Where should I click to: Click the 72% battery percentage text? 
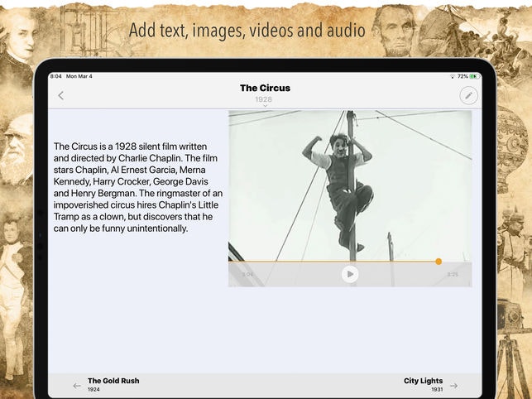463,76
